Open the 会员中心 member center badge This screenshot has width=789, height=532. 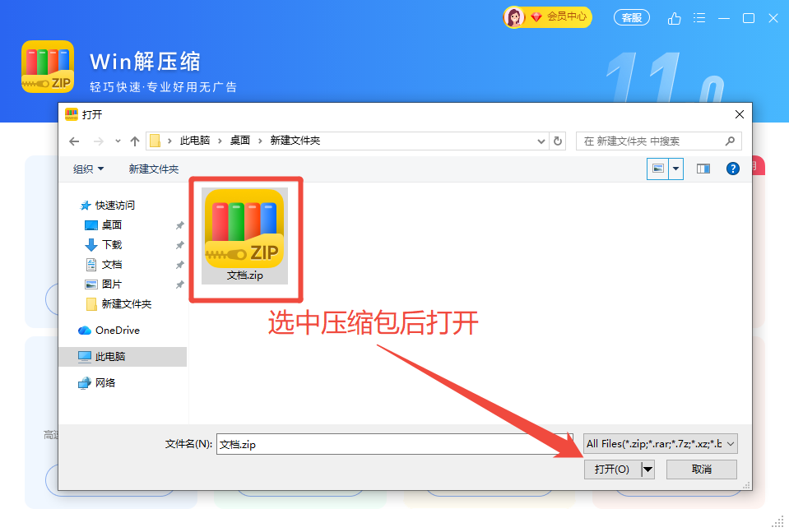pyautogui.click(x=547, y=17)
